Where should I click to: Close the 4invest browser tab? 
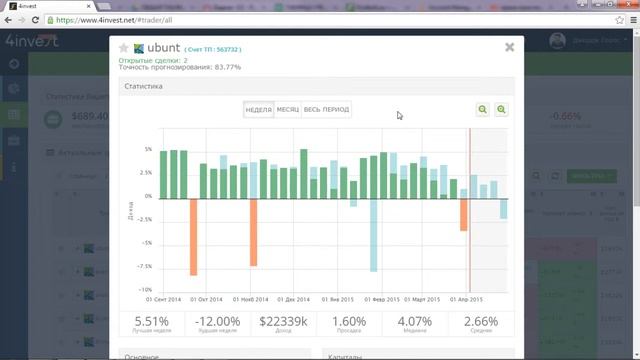[x=89, y=6]
